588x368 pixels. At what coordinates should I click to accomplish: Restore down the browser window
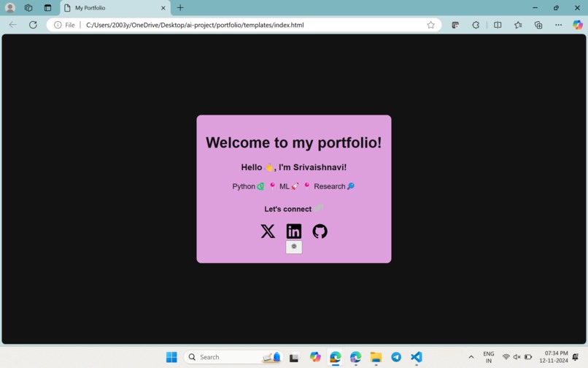[556, 7]
